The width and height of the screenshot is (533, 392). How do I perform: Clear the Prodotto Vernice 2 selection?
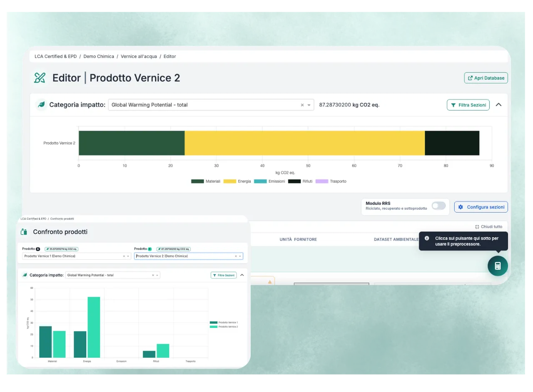(x=236, y=256)
